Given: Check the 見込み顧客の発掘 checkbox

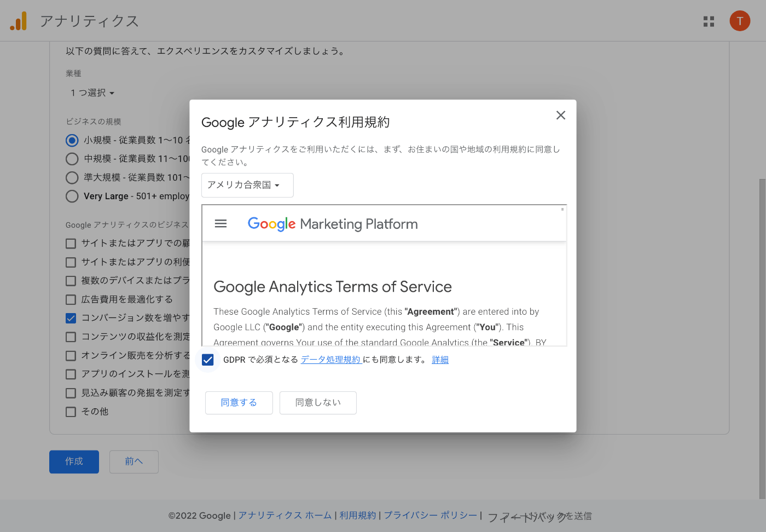Looking at the screenshot, I should (71, 393).
